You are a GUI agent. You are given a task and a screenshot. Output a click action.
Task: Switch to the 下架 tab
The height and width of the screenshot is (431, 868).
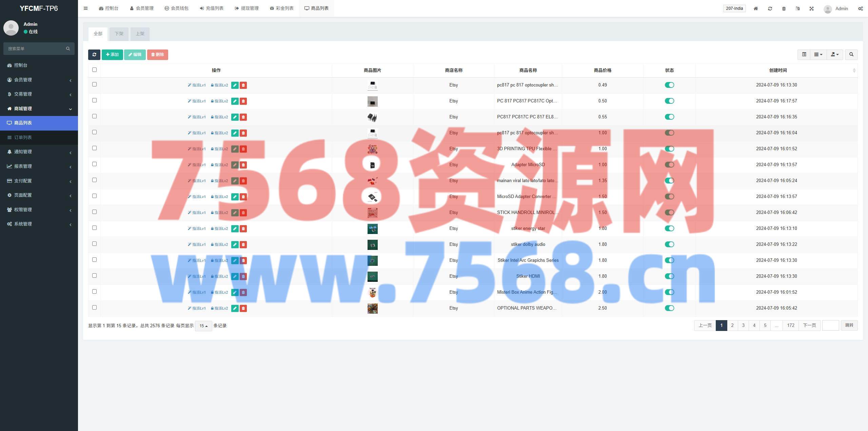(x=119, y=34)
